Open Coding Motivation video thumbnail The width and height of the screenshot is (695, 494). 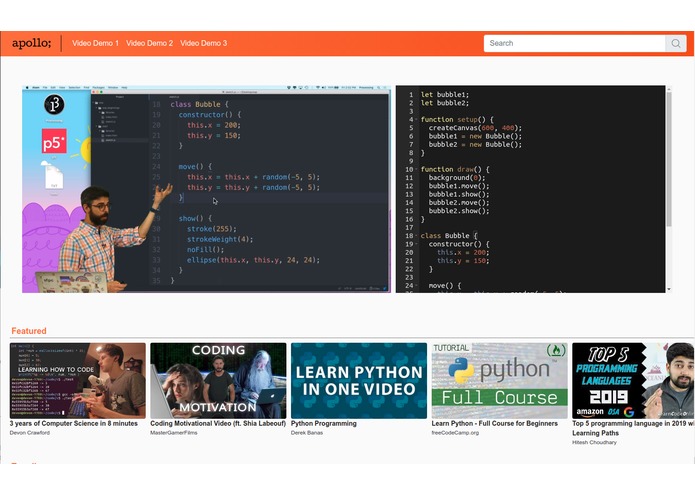(218, 381)
